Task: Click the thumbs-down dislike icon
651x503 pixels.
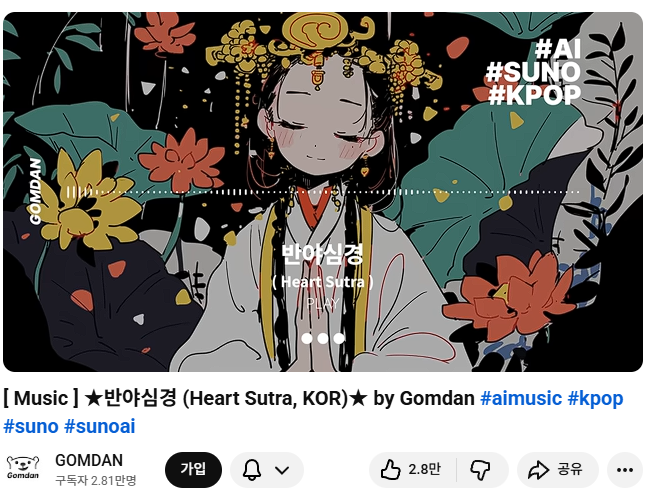Action: coord(480,470)
